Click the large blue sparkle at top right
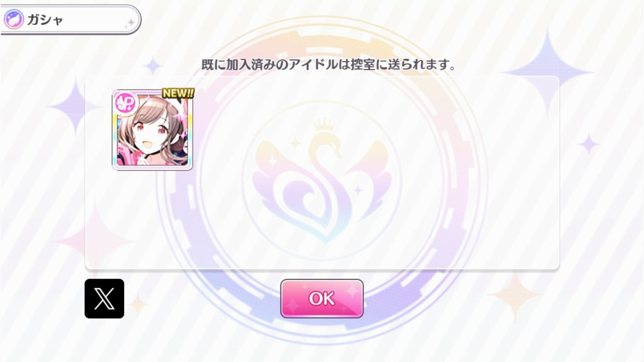The image size is (644, 362). (548, 72)
